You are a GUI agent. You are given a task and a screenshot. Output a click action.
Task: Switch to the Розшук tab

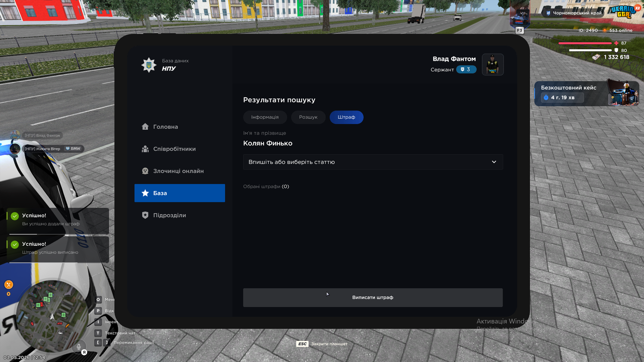(x=308, y=117)
